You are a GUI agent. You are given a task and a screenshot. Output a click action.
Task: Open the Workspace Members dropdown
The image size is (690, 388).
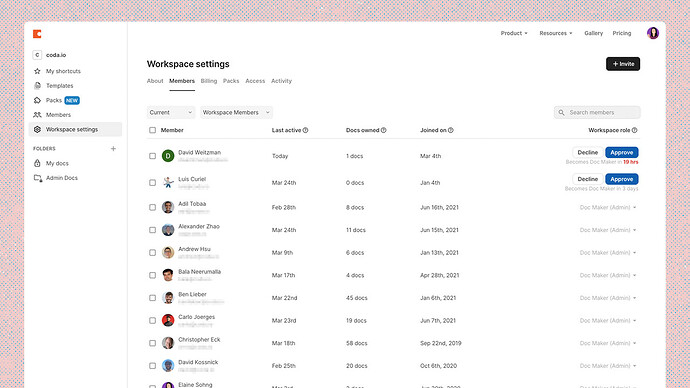tap(236, 113)
